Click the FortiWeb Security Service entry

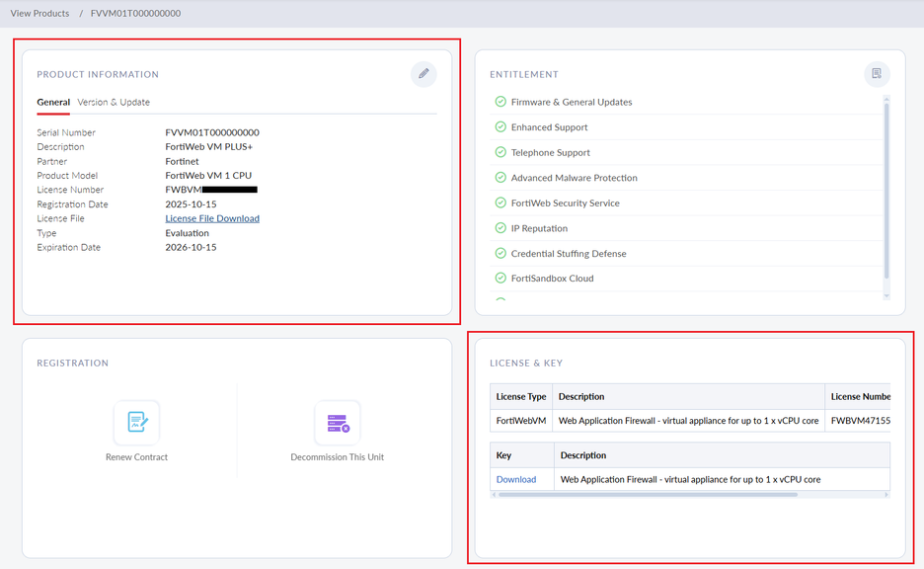[x=565, y=203]
